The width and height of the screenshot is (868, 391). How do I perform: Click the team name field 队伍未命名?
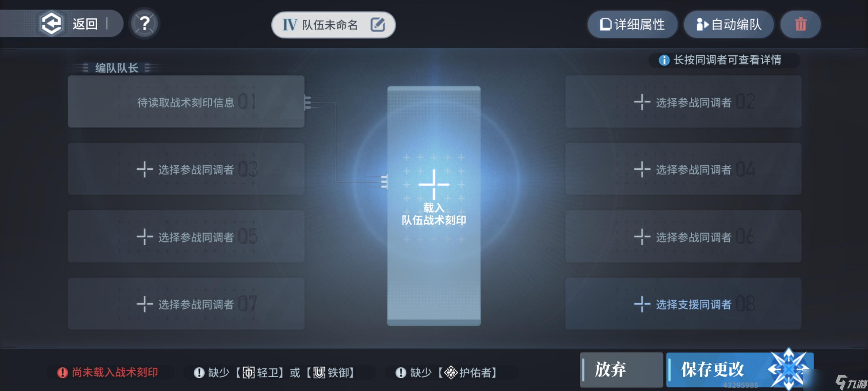[333, 25]
